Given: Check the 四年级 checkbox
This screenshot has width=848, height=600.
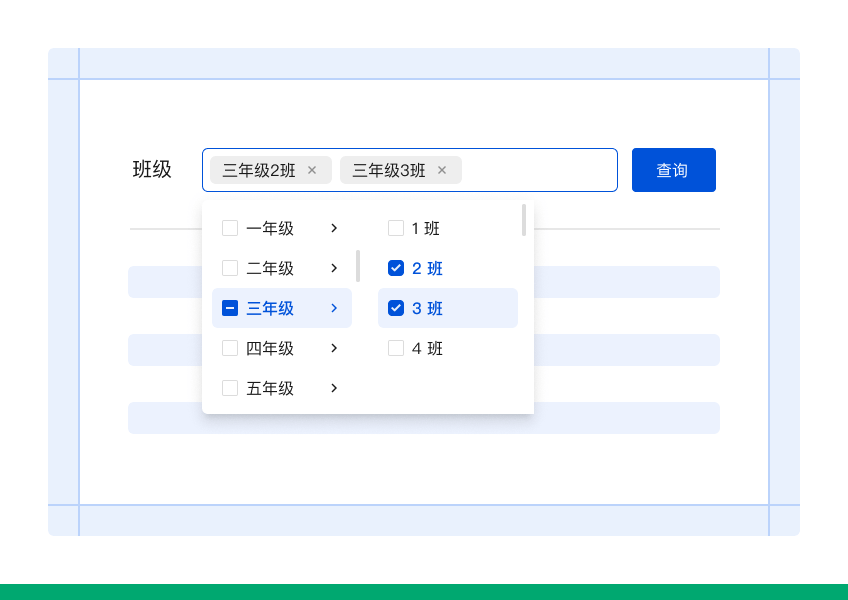Looking at the screenshot, I should point(230,348).
